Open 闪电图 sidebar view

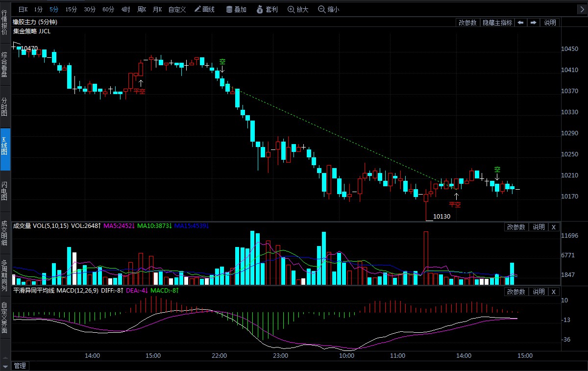[4, 191]
